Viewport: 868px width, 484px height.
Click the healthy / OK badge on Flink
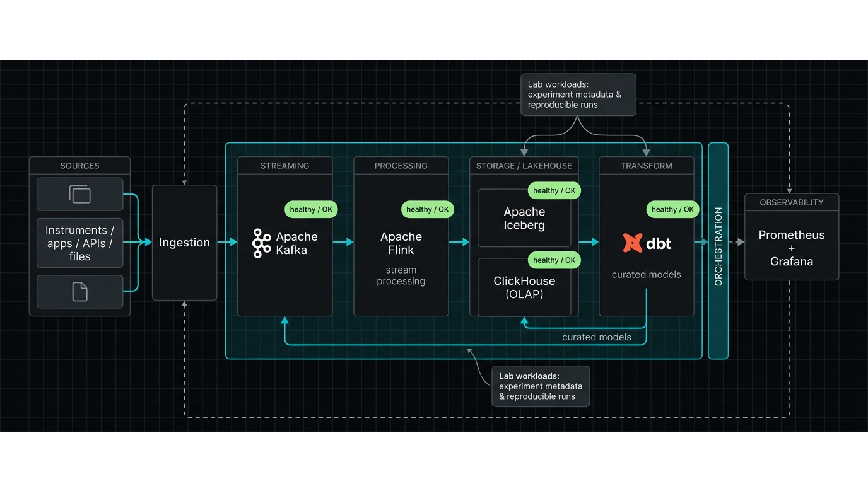[428, 209]
